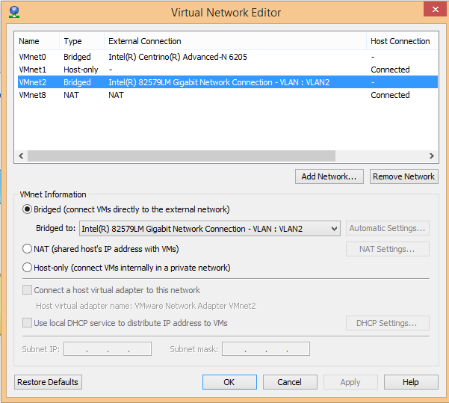449x403 pixels.
Task: Select the VMnet1 Host-only network row
Action: 228,70
